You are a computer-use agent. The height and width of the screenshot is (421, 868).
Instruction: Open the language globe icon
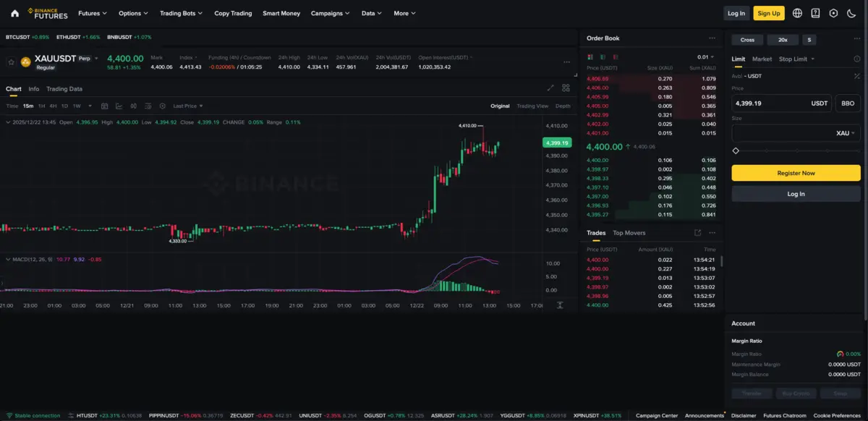[x=797, y=13]
